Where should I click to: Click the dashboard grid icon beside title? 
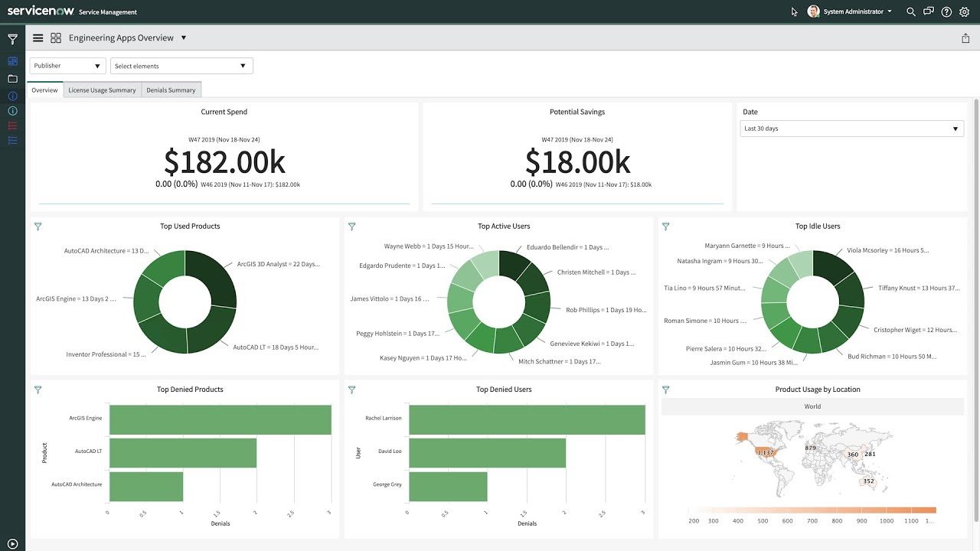56,38
